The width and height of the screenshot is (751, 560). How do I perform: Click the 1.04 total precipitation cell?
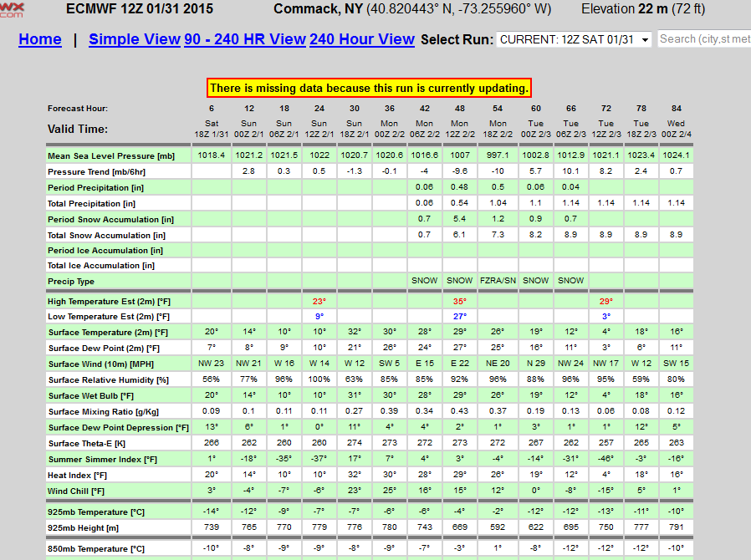pos(498,203)
